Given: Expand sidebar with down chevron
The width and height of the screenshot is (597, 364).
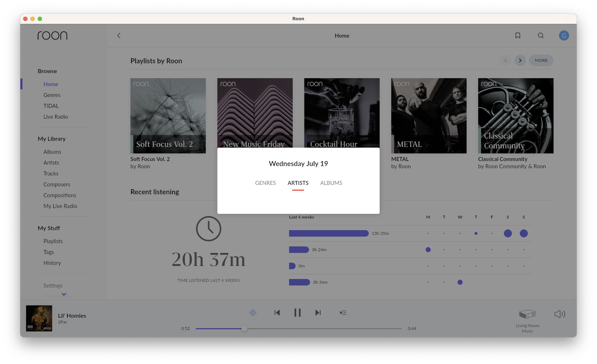Looking at the screenshot, I should click(x=64, y=294).
